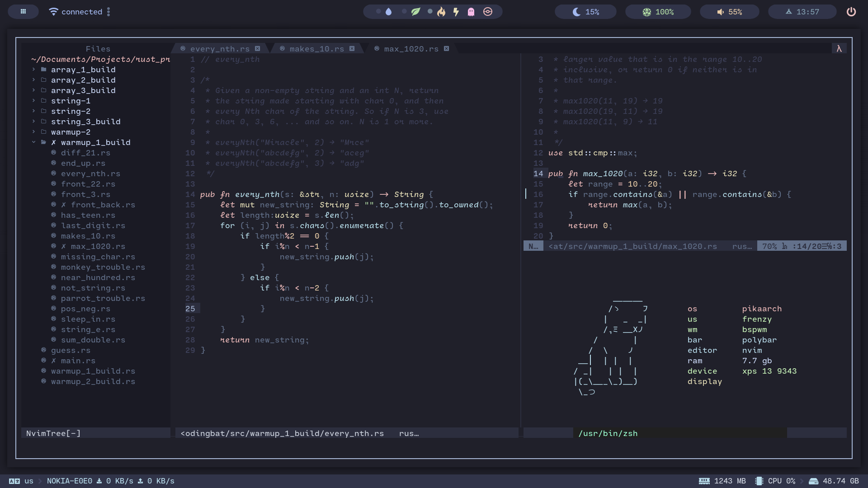Image resolution: width=868 pixels, height=488 pixels.
Task: Switch to makes_10.rs buffer tab
Action: click(316, 49)
